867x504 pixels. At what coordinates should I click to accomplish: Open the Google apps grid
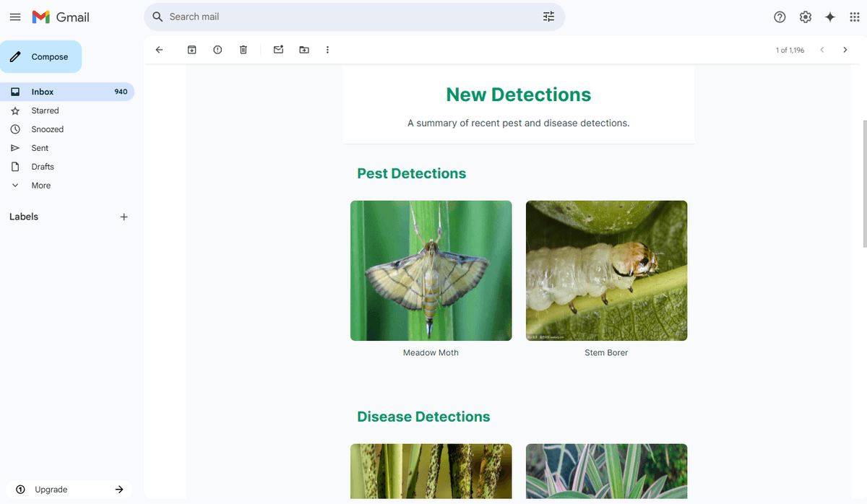coord(854,17)
